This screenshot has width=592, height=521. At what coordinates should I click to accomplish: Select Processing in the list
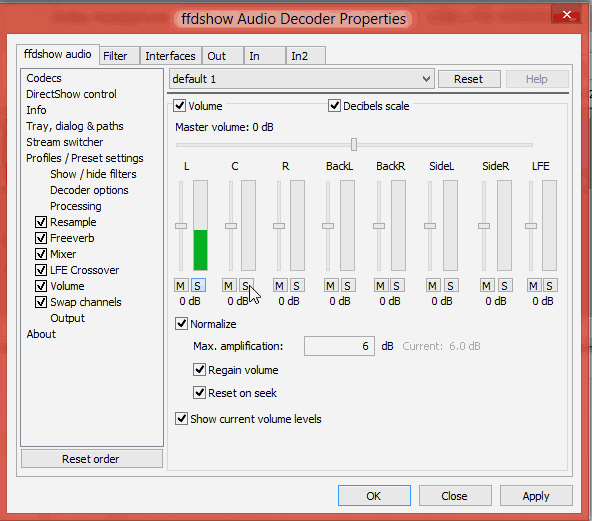coord(76,206)
